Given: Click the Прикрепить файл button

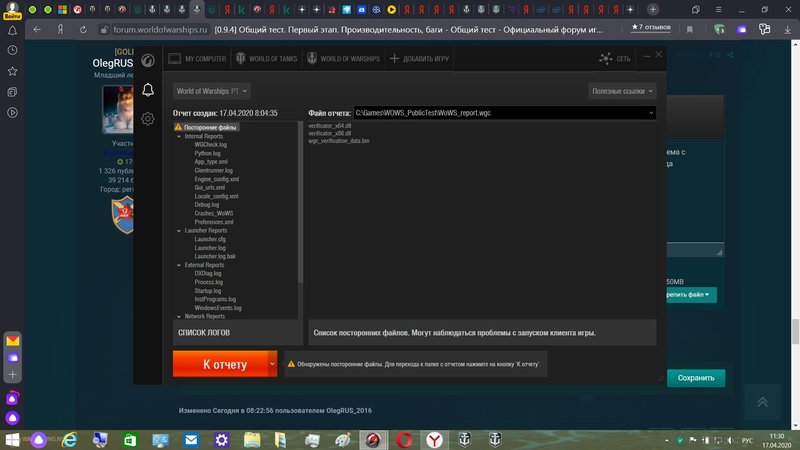Looking at the screenshot, I should pos(691,294).
